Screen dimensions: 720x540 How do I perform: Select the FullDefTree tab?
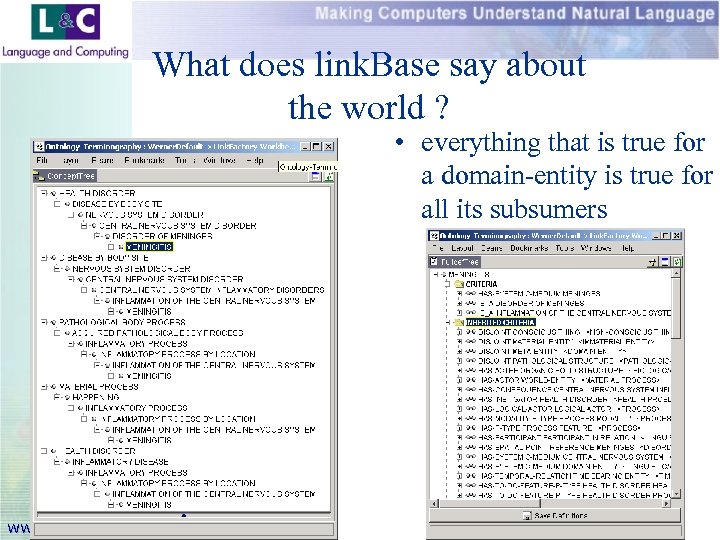[455, 262]
